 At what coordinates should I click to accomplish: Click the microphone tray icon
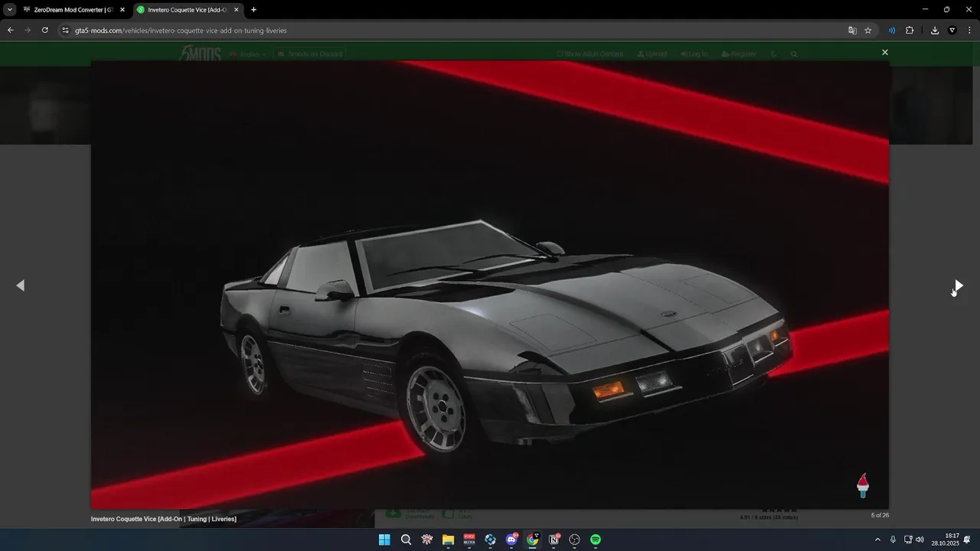click(893, 540)
